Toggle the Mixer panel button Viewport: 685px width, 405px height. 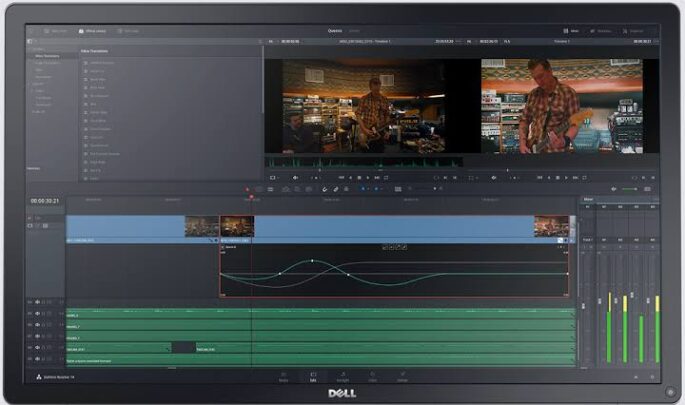[x=571, y=31]
